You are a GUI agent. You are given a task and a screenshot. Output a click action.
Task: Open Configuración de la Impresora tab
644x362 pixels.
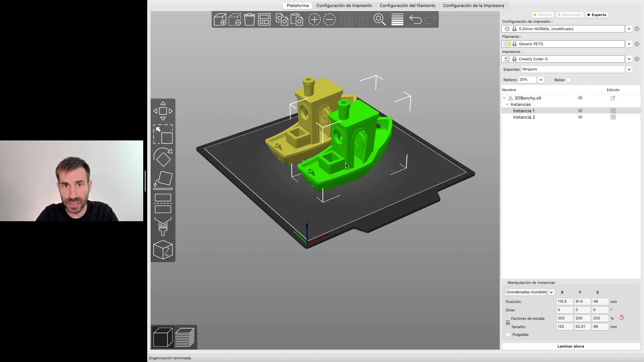[473, 5]
